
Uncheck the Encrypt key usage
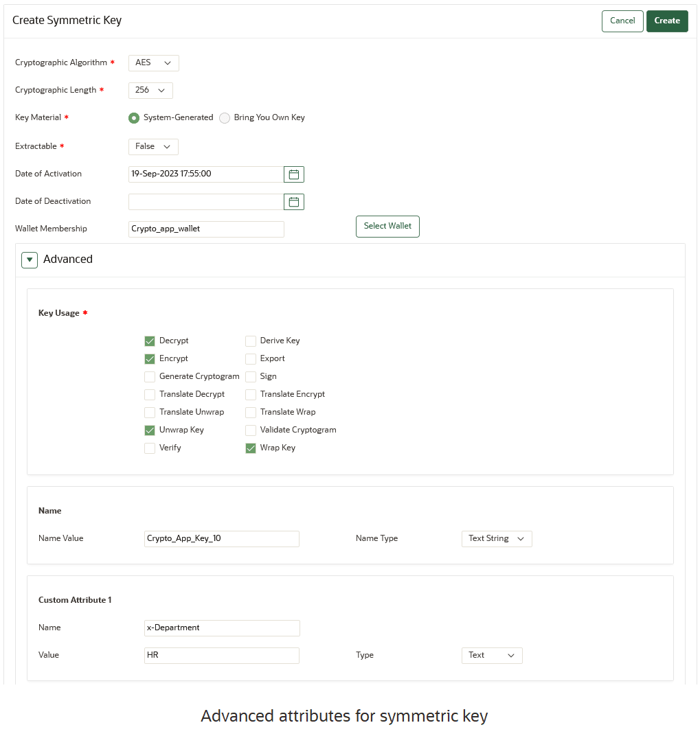(x=150, y=358)
